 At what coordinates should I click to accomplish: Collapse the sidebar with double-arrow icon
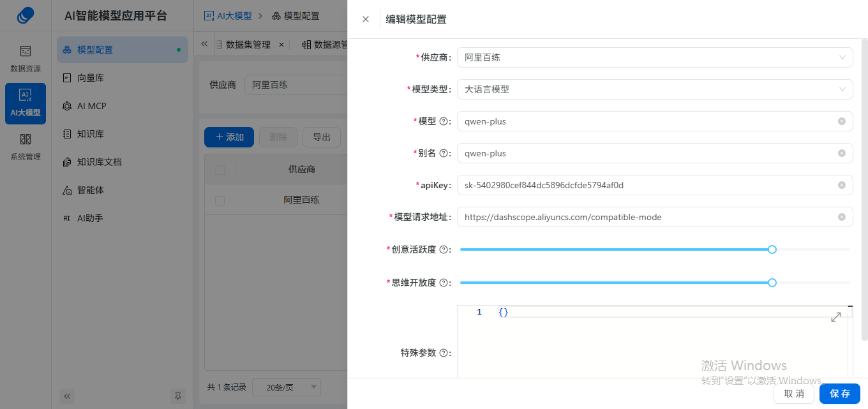(x=68, y=396)
